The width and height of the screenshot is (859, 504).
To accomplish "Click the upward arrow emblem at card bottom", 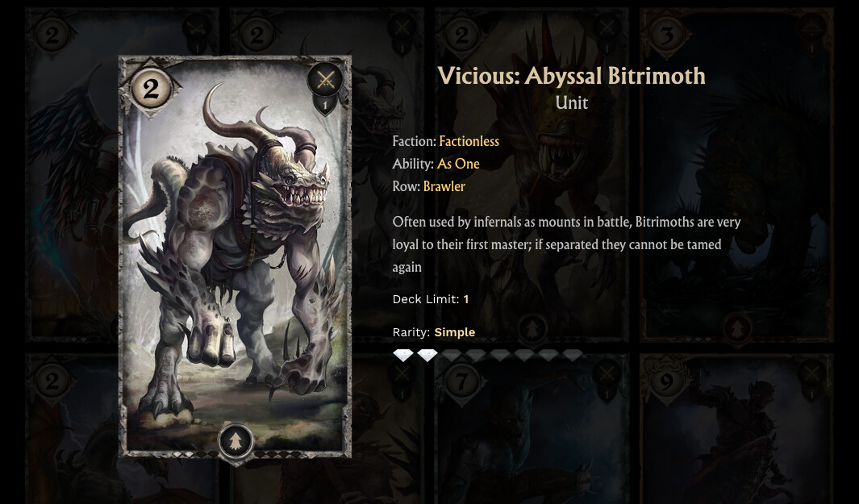I will (x=236, y=440).
